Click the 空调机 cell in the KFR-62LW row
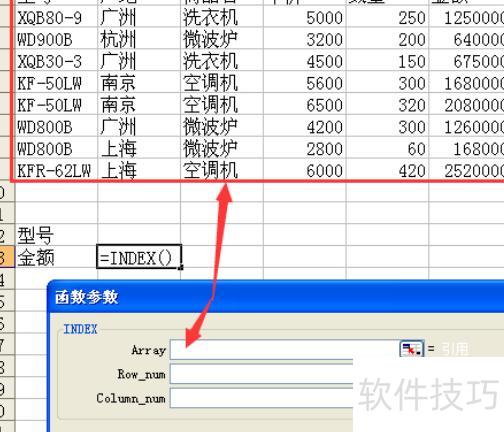Viewport: 504px width, 432px height. pyautogui.click(x=222, y=170)
